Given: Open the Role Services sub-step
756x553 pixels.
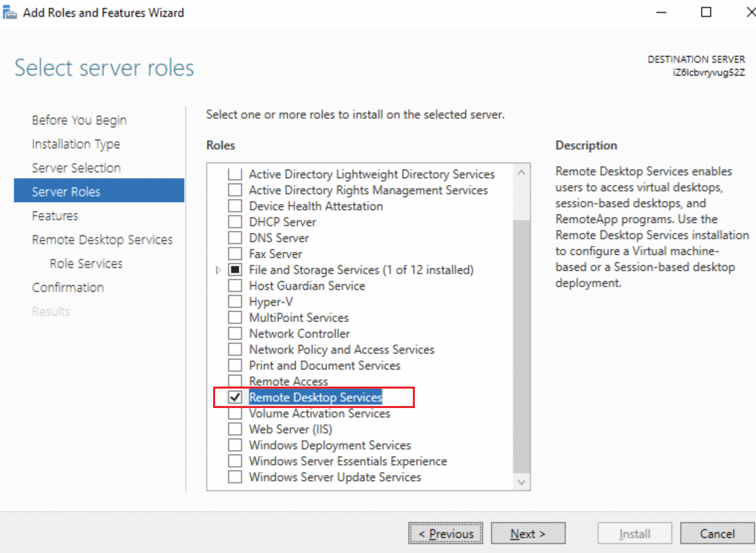Looking at the screenshot, I should 86,264.
